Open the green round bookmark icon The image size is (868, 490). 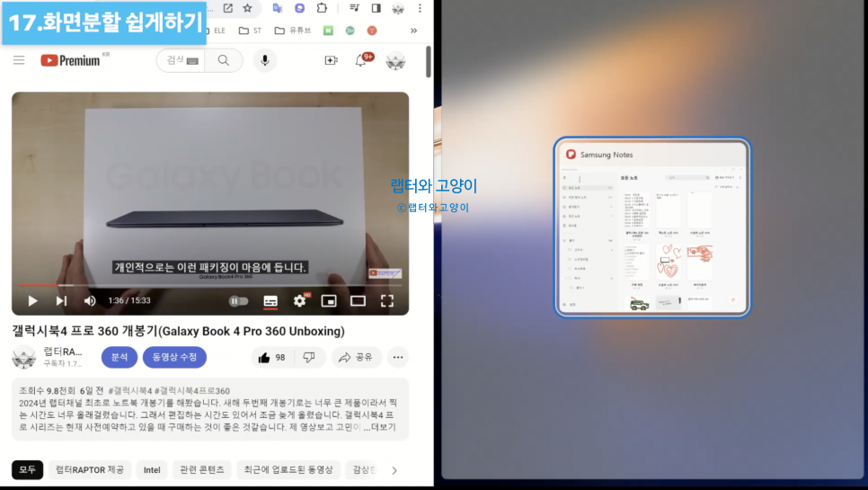point(350,31)
